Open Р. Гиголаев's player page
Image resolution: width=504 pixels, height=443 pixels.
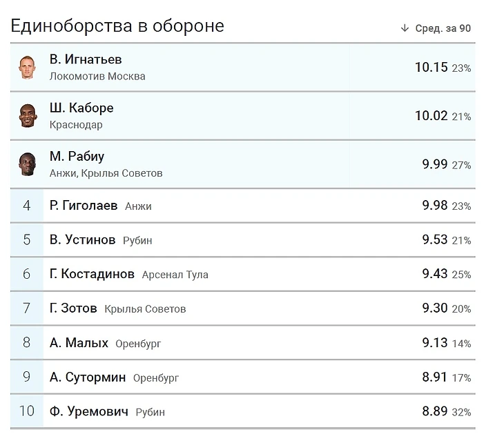click(84, 206)
